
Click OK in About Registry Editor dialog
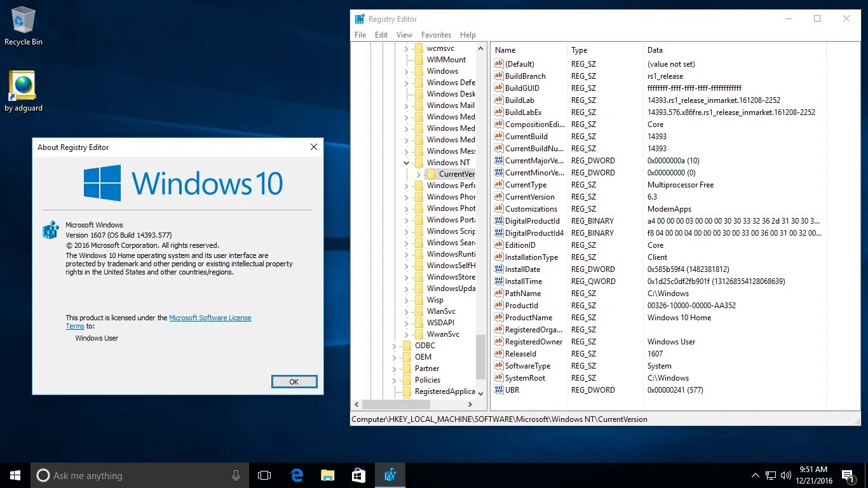(294, 382)
